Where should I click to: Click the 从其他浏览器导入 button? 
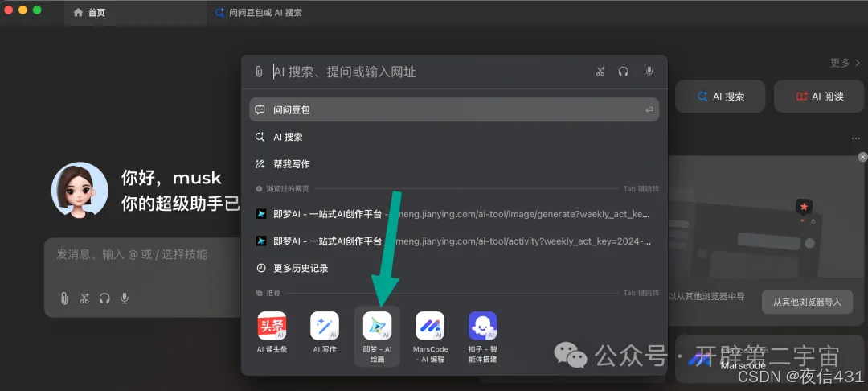pos(807,302)
